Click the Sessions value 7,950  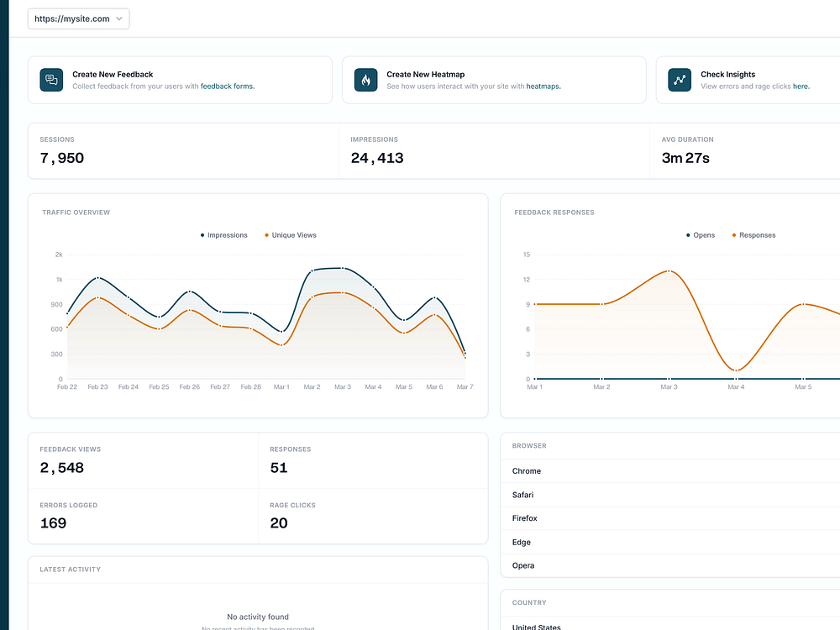[x=62, y=158]
